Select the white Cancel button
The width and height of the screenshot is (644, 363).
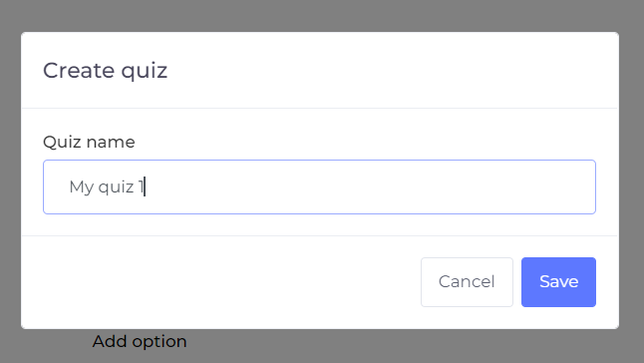tap(467, 282)
